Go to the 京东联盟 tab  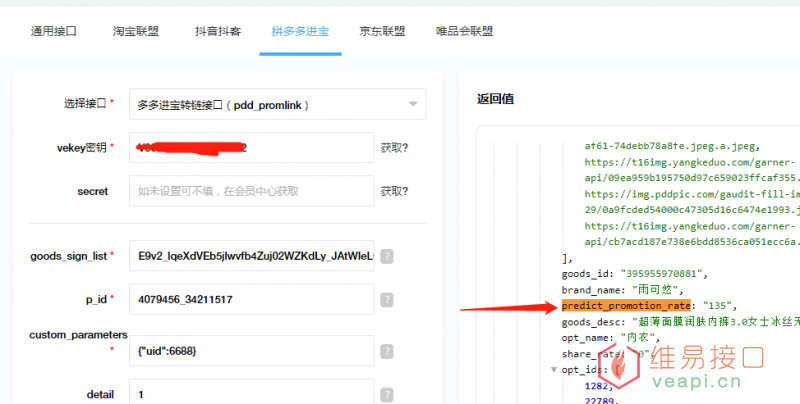point(382,31)
